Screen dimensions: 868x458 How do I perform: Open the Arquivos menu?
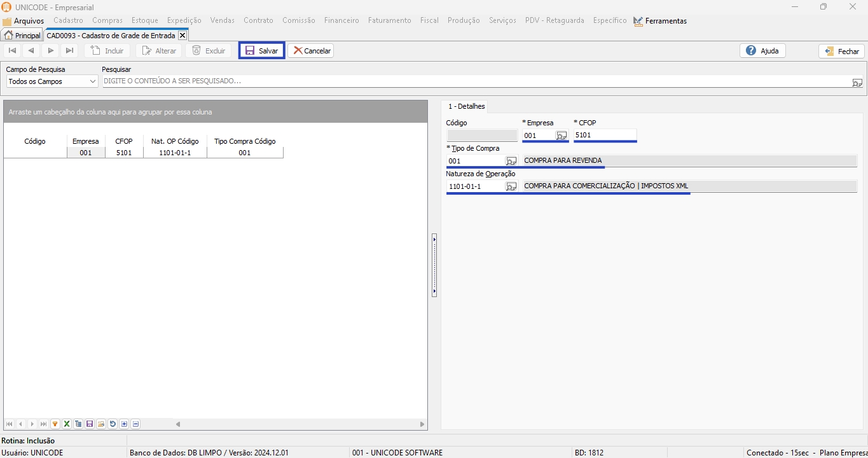[x=24, y=21]
